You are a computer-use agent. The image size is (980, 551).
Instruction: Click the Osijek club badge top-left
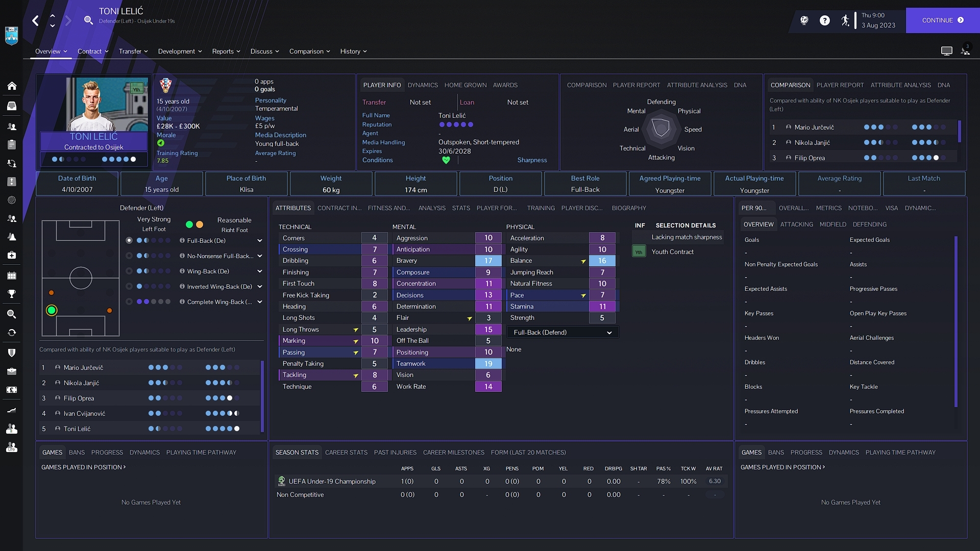click(x=11, y=36)
